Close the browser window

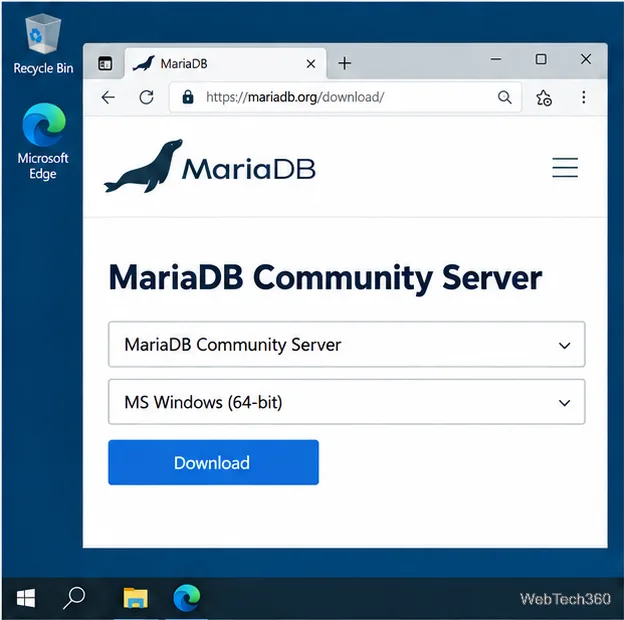586,59
